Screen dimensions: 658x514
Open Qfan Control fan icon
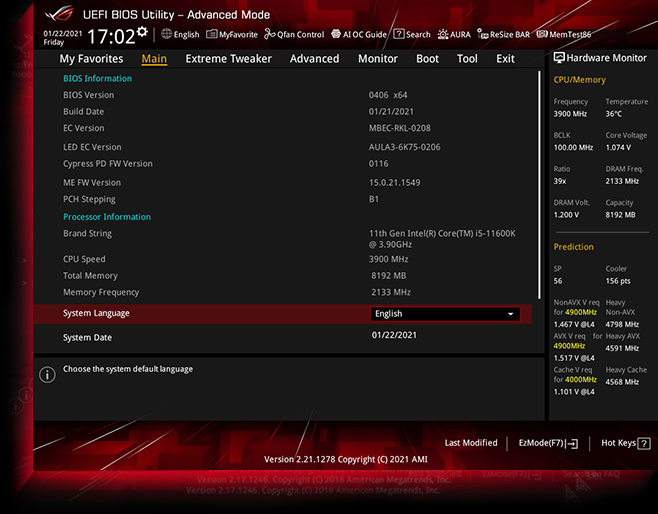click(269, 34)
